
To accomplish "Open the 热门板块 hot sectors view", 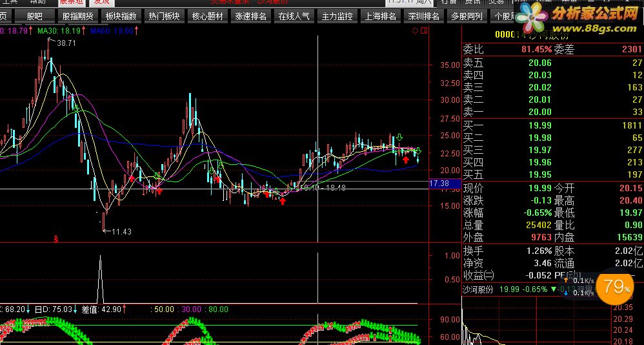I will tap(165, 16).
